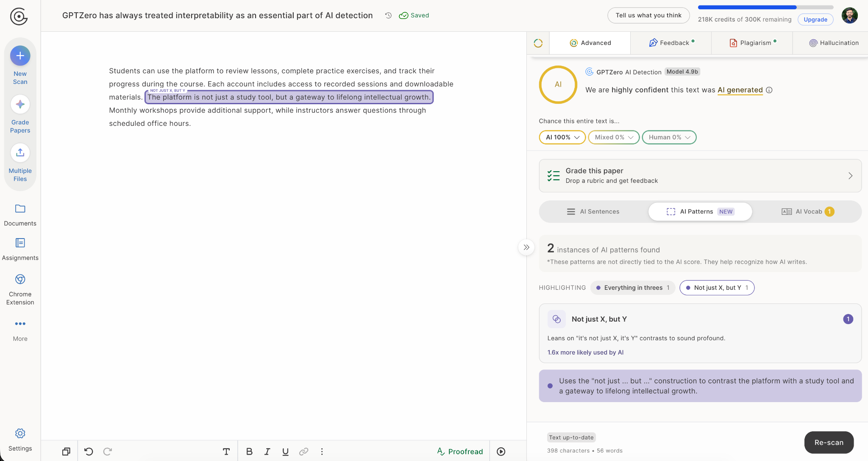
Task: Toggle Everything in threes highlighting
Action: 632,288
